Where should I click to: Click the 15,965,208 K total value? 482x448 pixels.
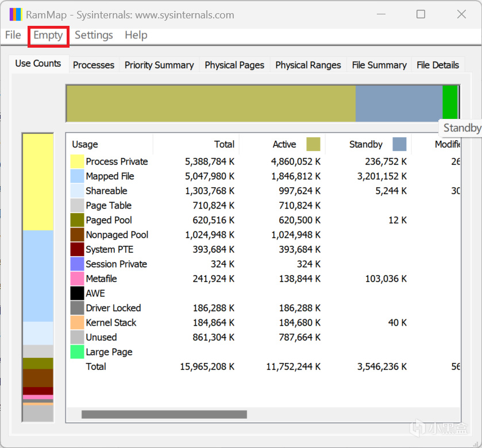point(207,366)
